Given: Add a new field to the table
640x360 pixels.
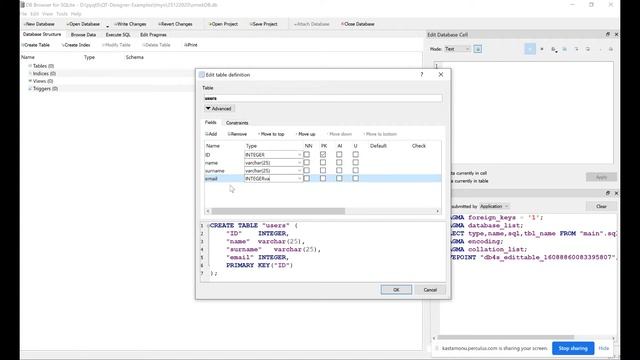Looking at the screenshot, I should tap(211, 134).
